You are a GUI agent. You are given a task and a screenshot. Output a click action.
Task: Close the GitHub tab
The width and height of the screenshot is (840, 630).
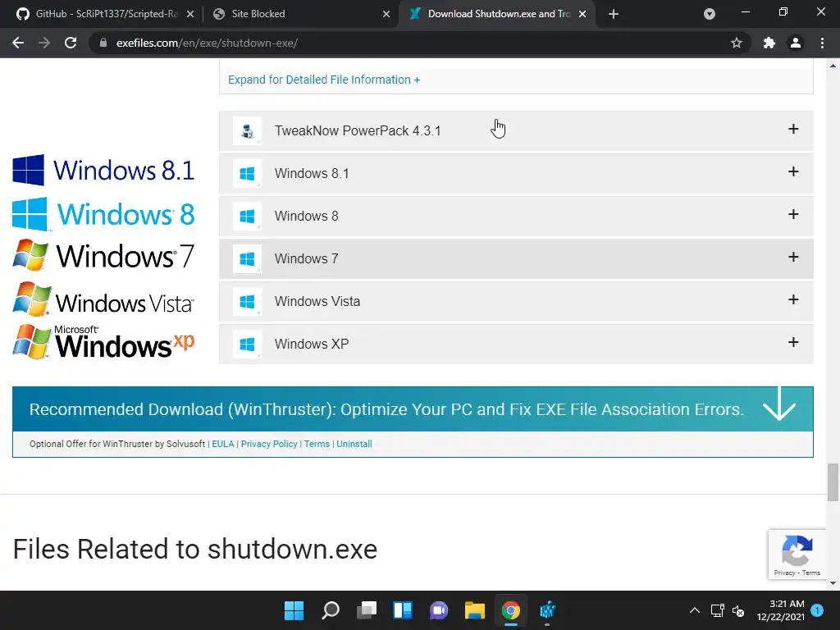pyautogui.click(x=190, y=14)
